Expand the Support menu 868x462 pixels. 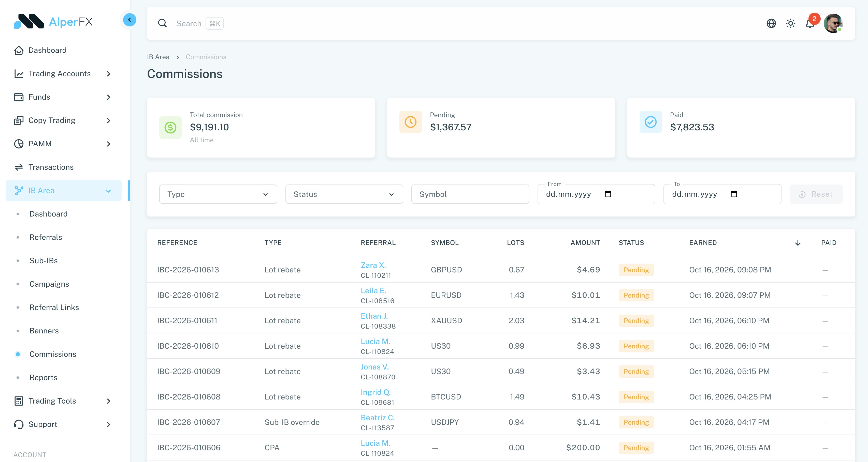pyautogui.click(x=63, y=424)
